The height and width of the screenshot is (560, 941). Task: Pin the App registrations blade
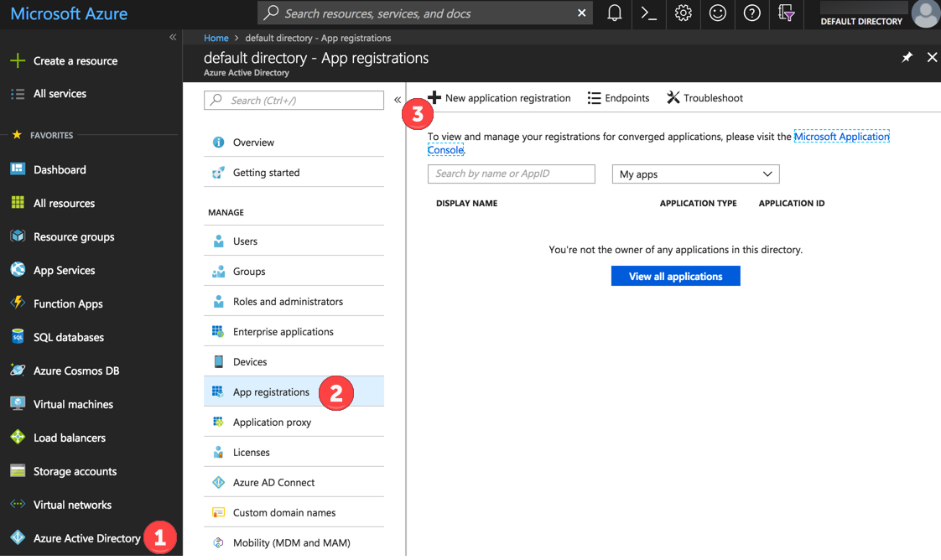coord(907,57)
